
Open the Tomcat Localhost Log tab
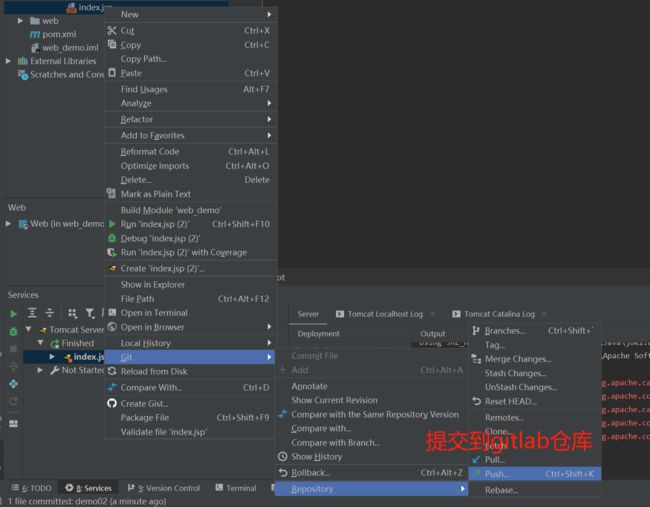(x=385, y=314)
